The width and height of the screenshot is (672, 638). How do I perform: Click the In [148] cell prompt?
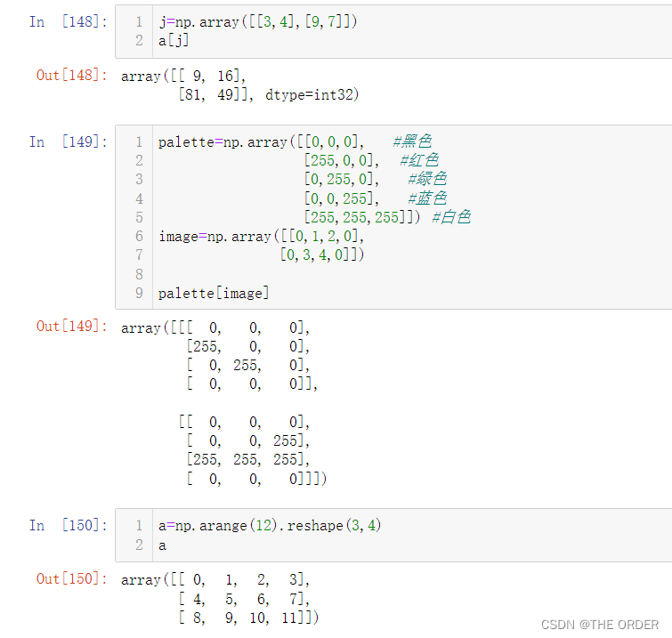(69, 21)
